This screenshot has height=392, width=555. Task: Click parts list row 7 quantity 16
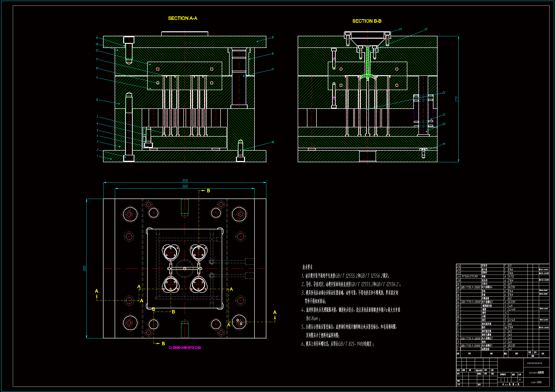pos(505,327)
